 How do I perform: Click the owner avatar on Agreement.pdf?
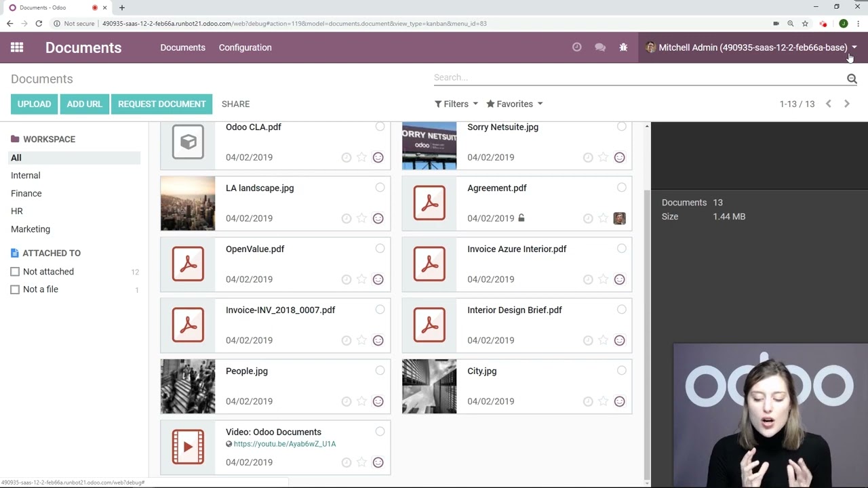coord(619,218)
